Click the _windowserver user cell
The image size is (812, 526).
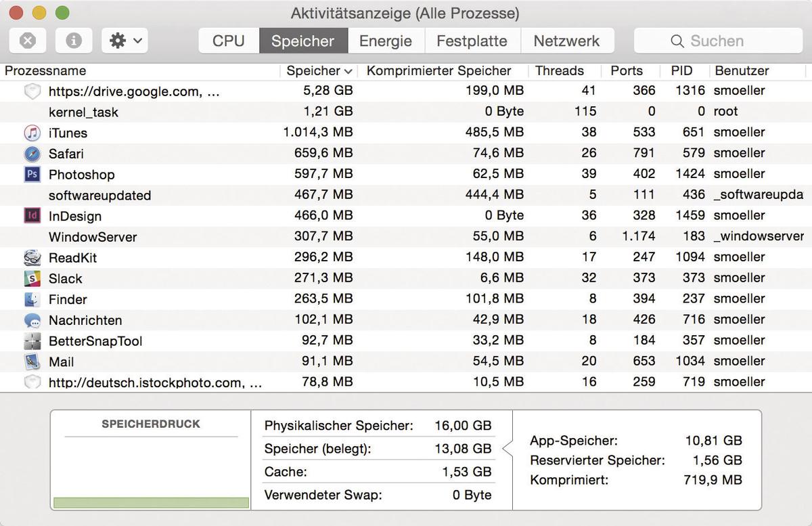759,237
